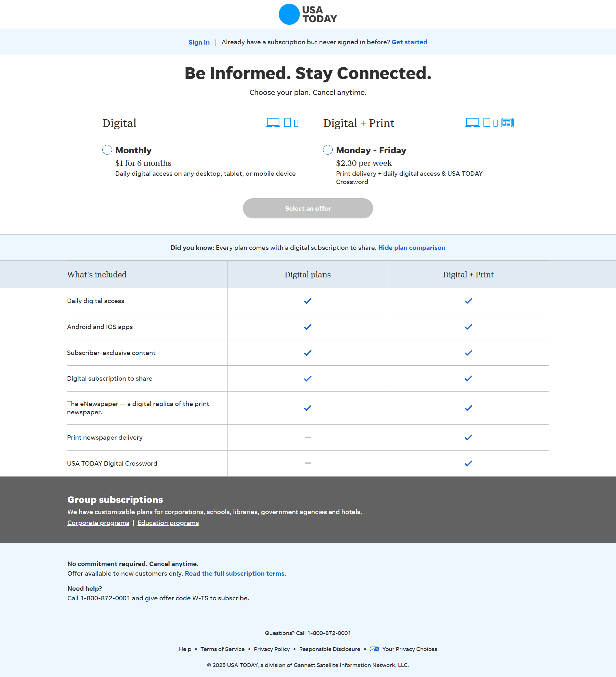Open the Help footer link
616x677 pixels.
tap(185, 649)
